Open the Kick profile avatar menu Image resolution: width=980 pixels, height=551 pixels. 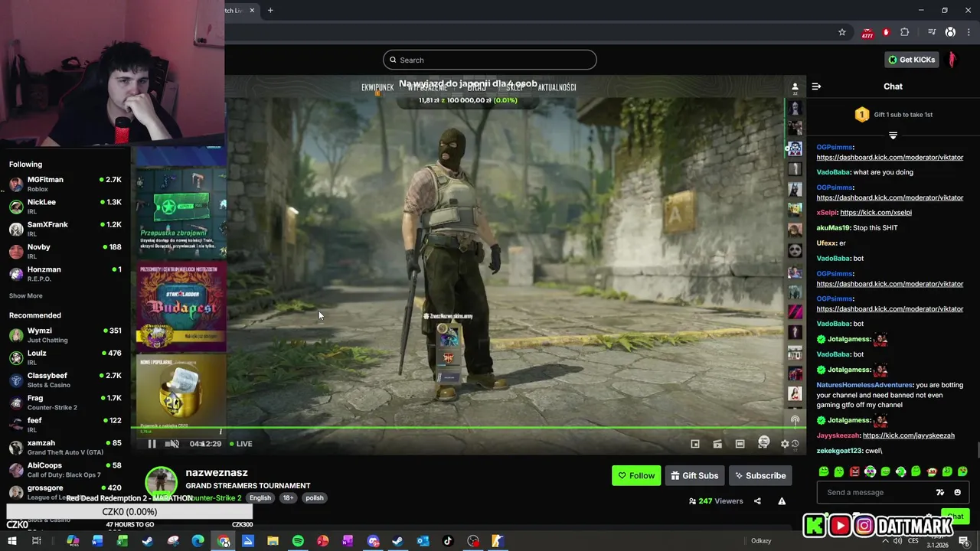pyautogui.click(x=952, y=60)
